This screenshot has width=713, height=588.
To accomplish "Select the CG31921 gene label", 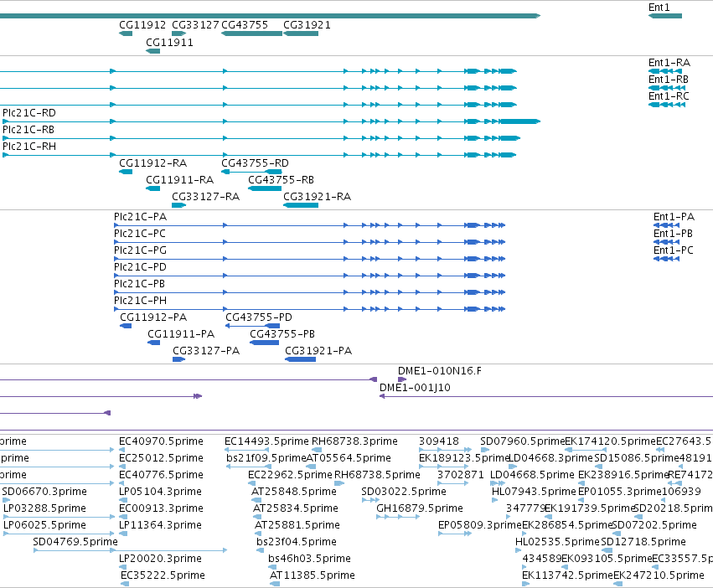I will point(307,25).
